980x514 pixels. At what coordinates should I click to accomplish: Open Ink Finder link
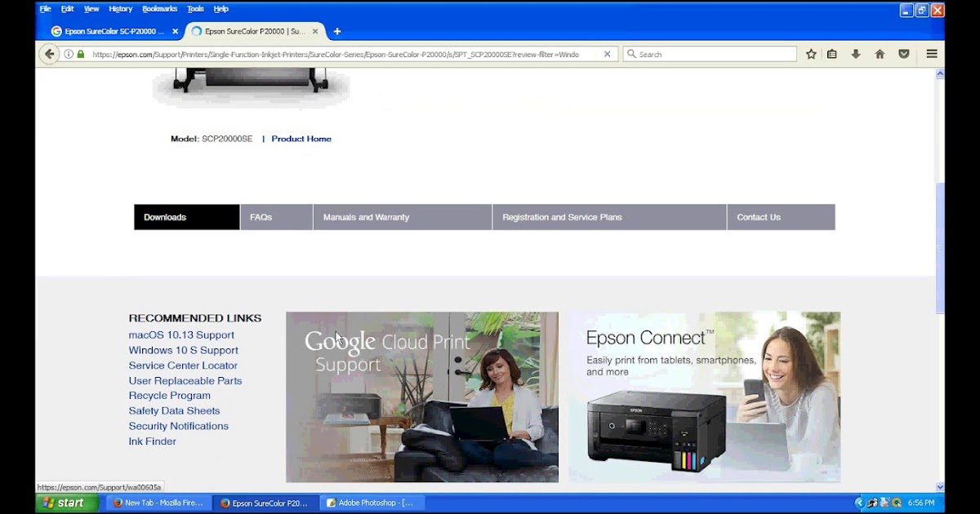[153, 441]
